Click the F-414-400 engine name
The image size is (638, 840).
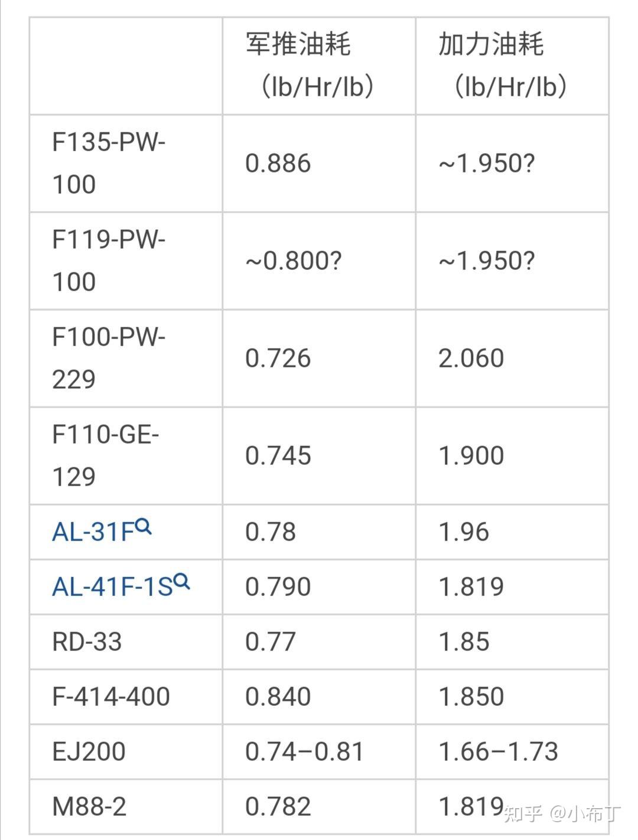pyautogui.click(x=111, y=697)
